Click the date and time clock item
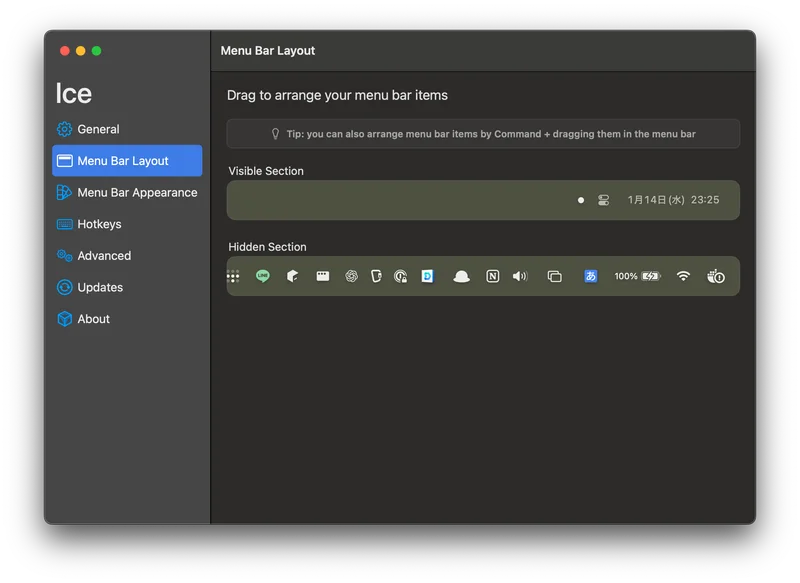Screen dimensions: 800x583 (673, 200)
